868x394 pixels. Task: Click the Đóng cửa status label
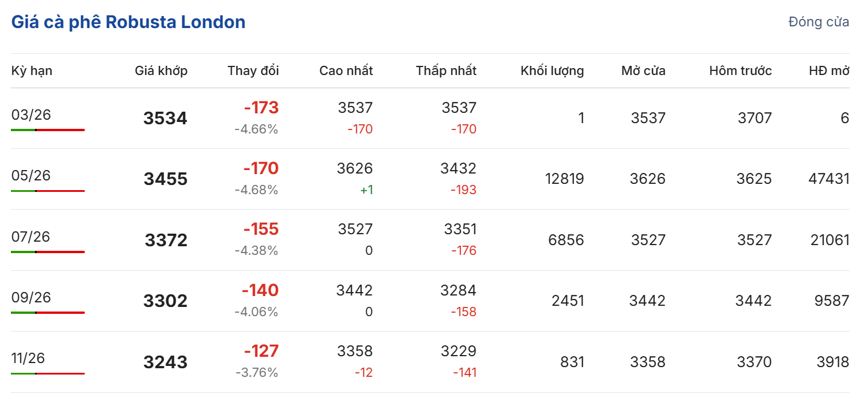[x=819, y=22]
